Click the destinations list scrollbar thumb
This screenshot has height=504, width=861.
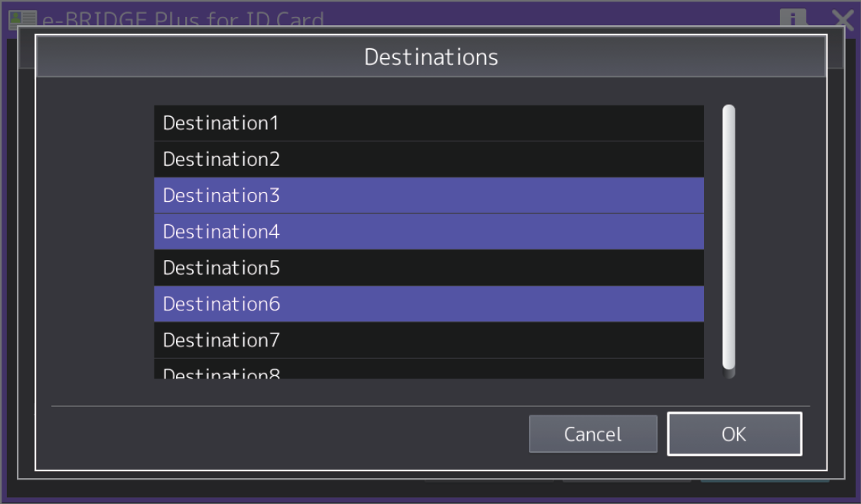pos(729,236)
